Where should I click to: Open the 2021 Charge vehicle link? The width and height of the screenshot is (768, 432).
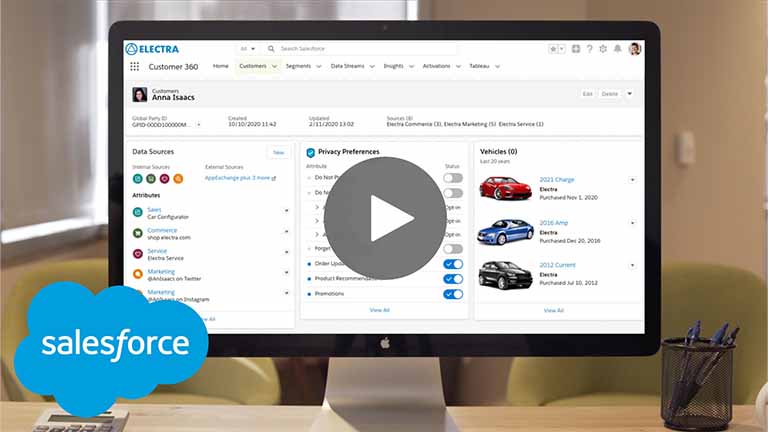[x=556, y=180]
